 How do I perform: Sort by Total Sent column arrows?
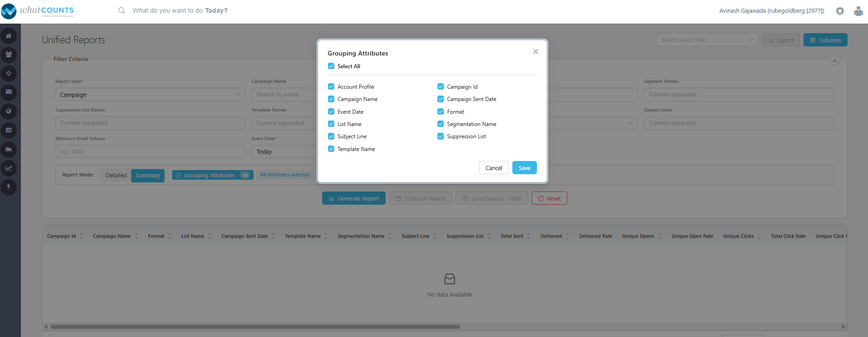pyautogui.click(x=528, y=236)
